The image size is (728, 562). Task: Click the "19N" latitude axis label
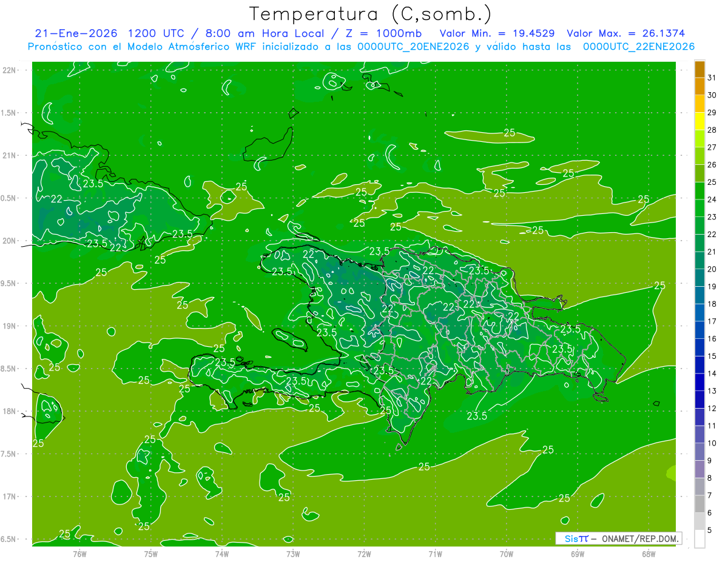(10, 326)
